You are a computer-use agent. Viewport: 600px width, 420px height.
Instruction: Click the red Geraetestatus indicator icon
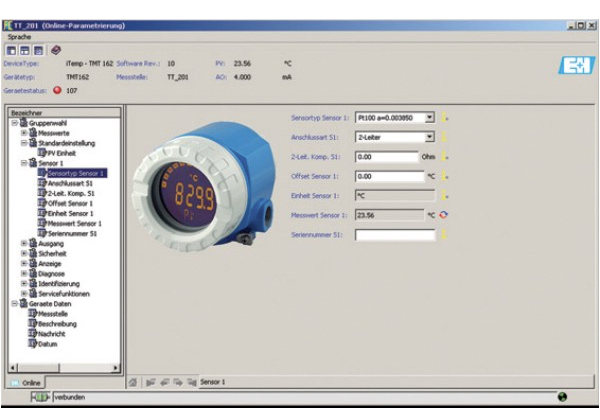[57, 90]
